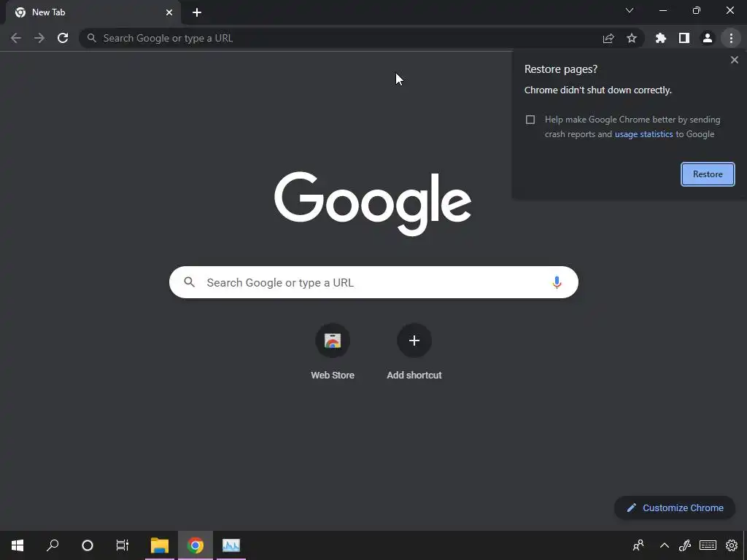Open the tab search chevron
The width and height of the screenshot is (747, 560).
[630, 10]
